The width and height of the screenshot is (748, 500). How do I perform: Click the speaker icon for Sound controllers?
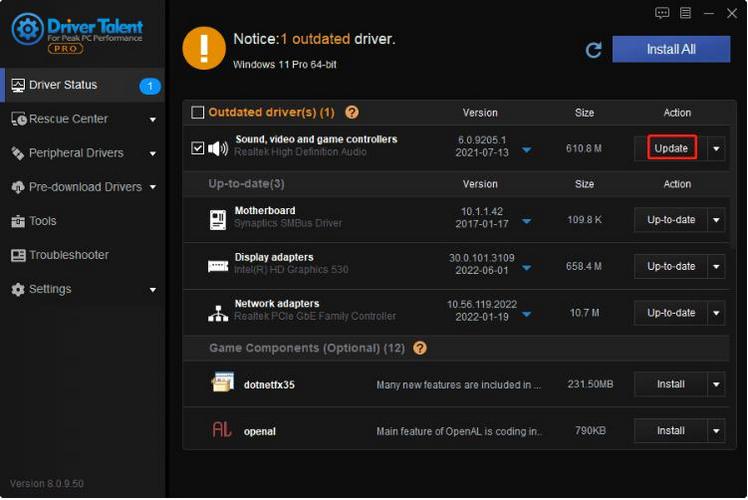pos(218,148)
